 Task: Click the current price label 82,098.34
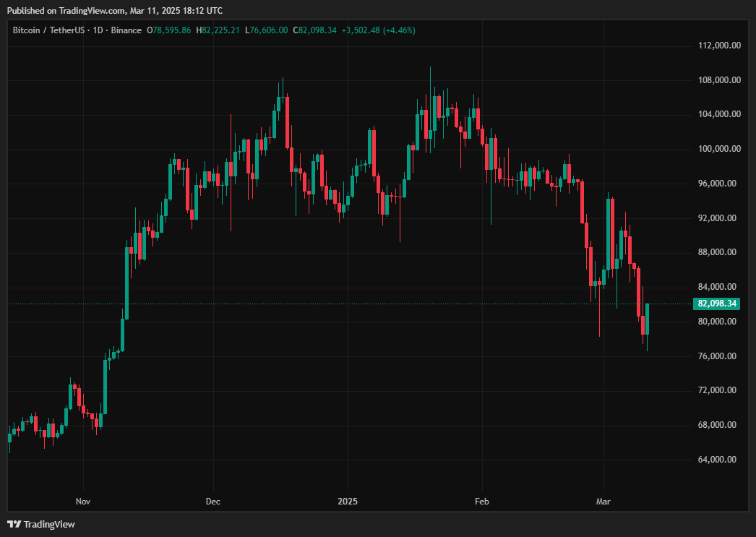coord(716,304)
